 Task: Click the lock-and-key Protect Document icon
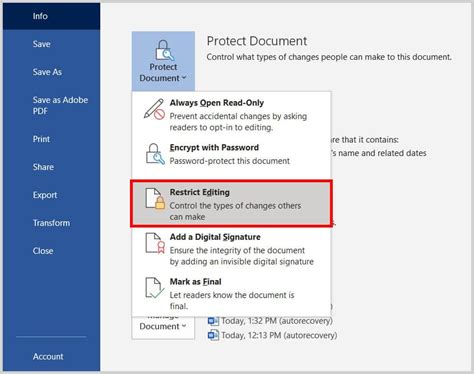[x=164, y=50]
